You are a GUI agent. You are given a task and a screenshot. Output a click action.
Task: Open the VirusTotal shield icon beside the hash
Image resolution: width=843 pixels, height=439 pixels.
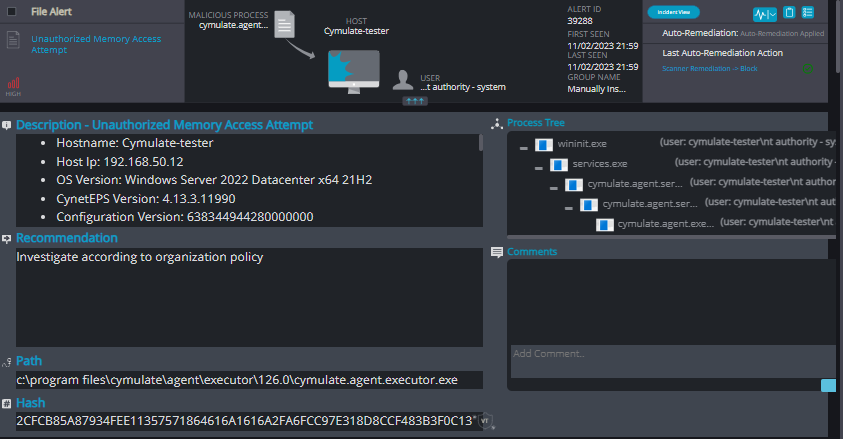485,421
